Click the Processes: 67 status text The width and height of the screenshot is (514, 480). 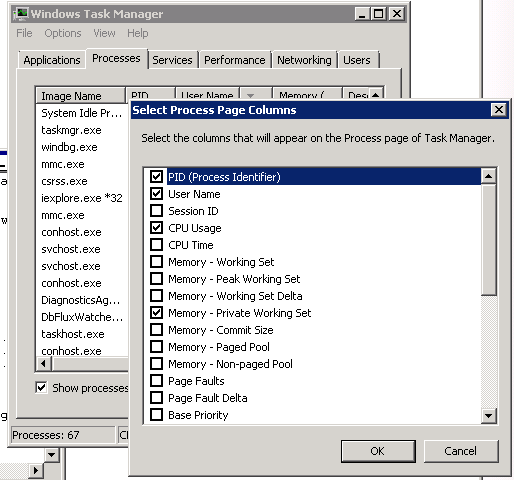pos(46,435)
